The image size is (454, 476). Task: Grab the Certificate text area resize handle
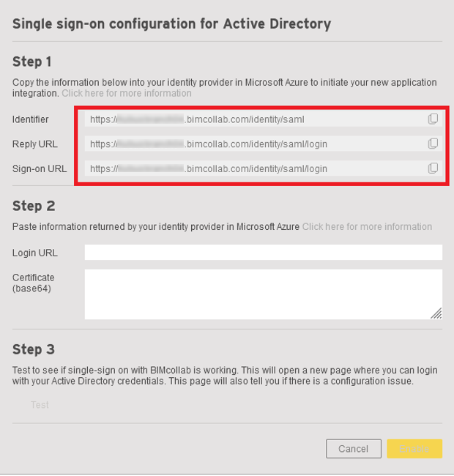click(436, 313)
